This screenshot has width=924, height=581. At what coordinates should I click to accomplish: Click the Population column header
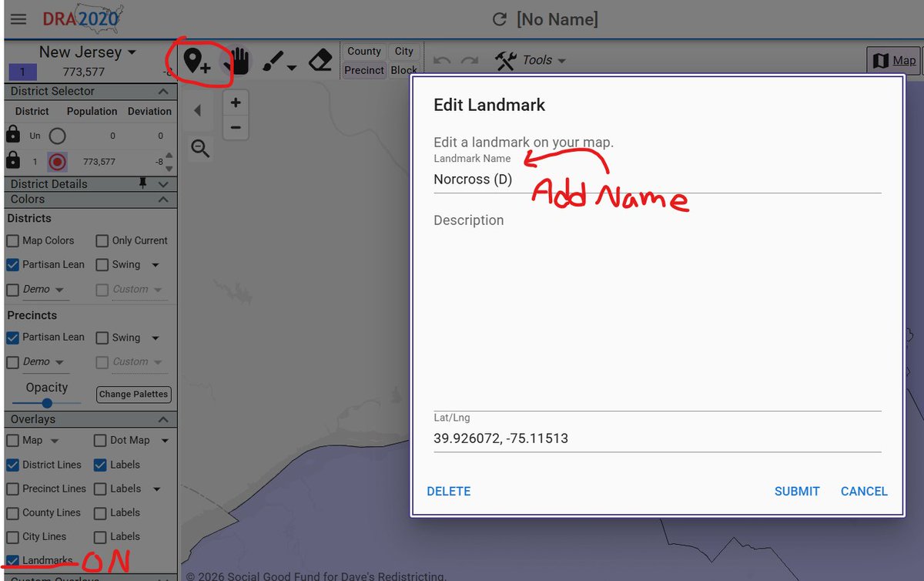[92, 112]
